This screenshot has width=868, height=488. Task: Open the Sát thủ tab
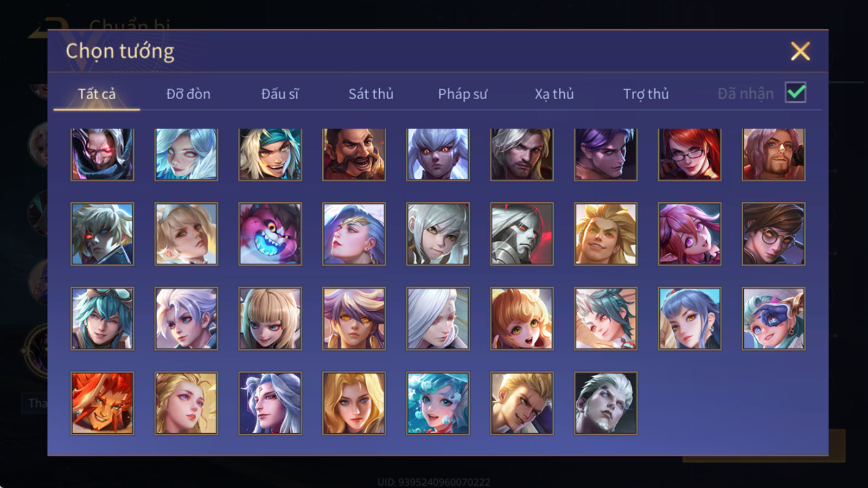(371, 94)
